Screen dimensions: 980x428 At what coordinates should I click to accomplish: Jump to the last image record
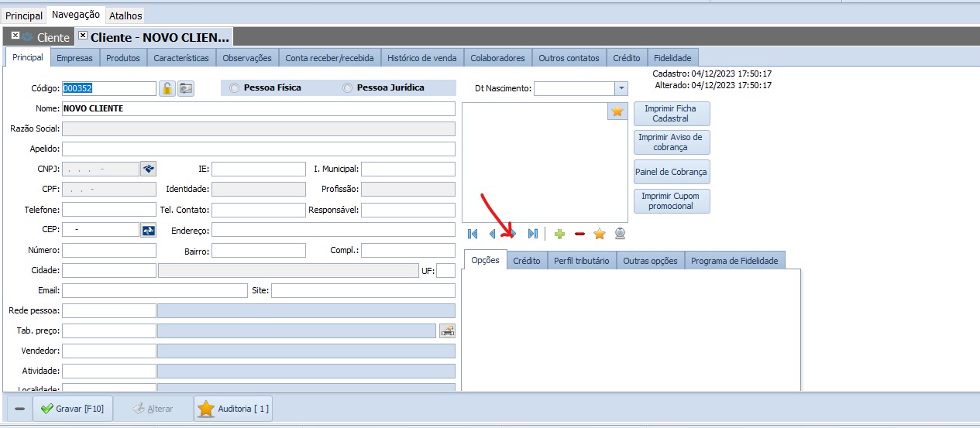[x=532, y=234]
